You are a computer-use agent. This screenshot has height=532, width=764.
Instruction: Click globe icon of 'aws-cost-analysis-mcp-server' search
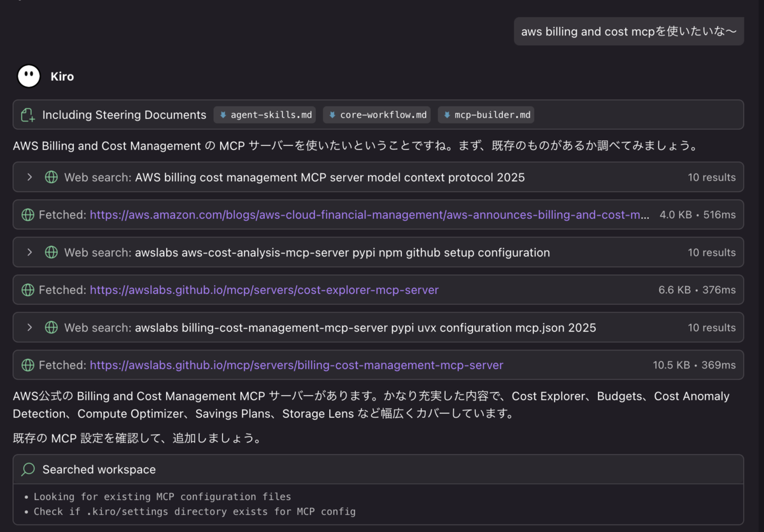click(x=52, y=253)
